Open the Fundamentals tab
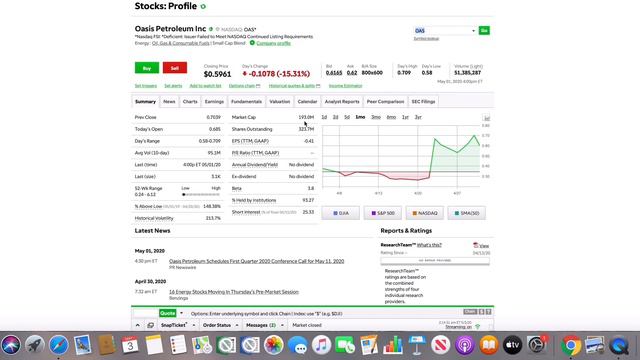 point(246,102)
